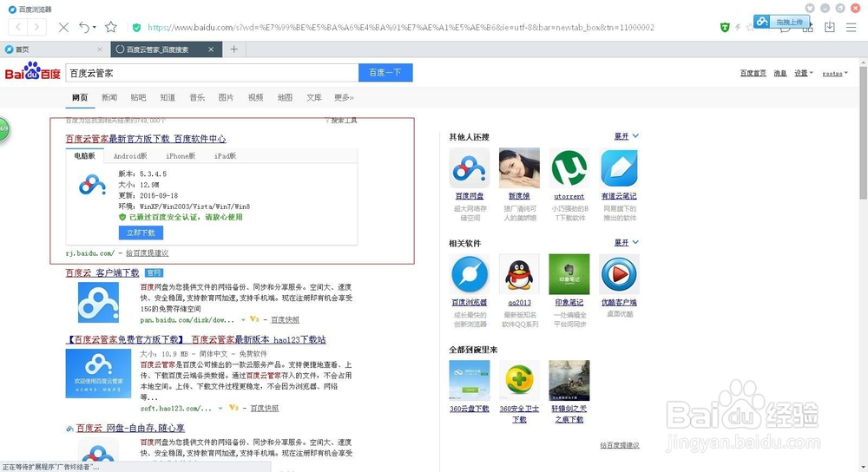Click the 有道云笔记 icon

click(619, 168)
